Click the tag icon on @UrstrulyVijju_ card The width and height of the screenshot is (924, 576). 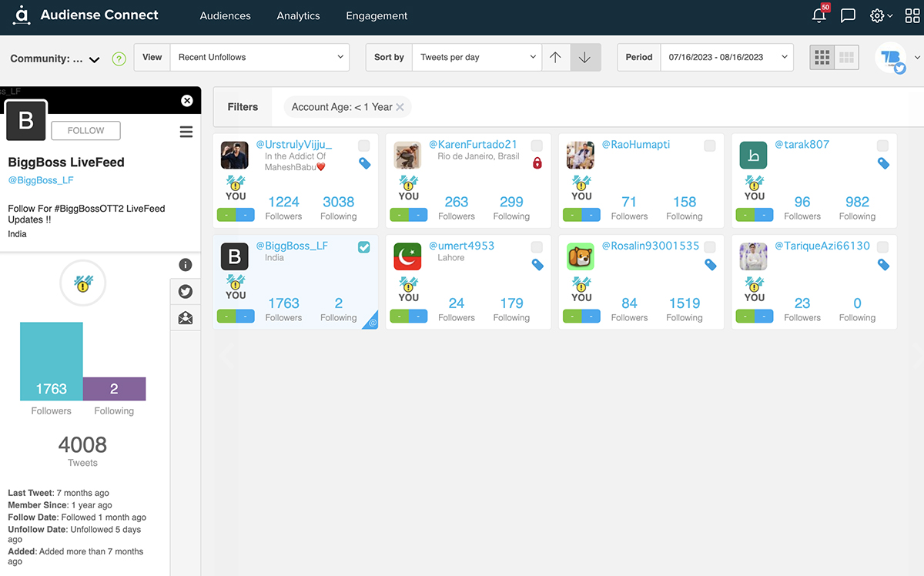pos(364,163)
